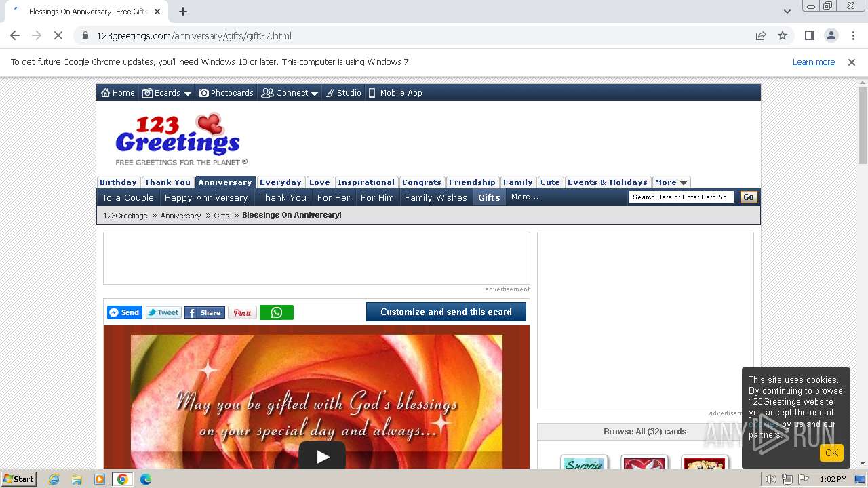Play the ecard video
The image size is (868, 488).
322,456
